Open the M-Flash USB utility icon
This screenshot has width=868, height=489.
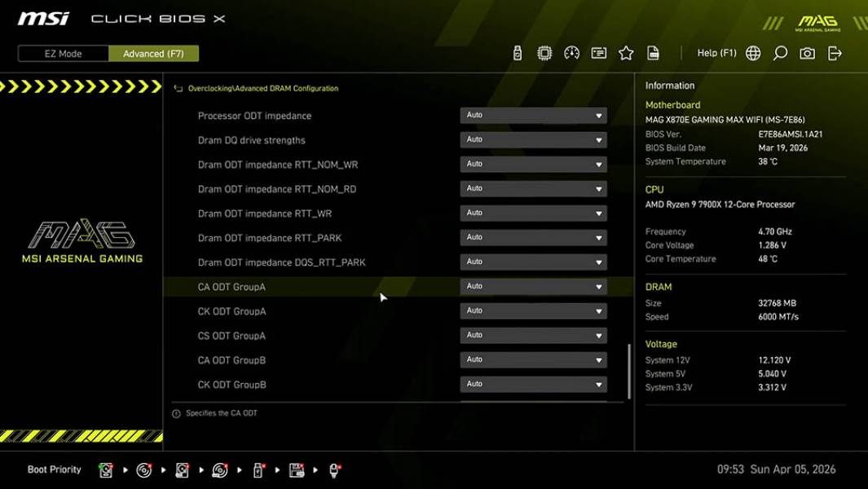click(516, 52)
